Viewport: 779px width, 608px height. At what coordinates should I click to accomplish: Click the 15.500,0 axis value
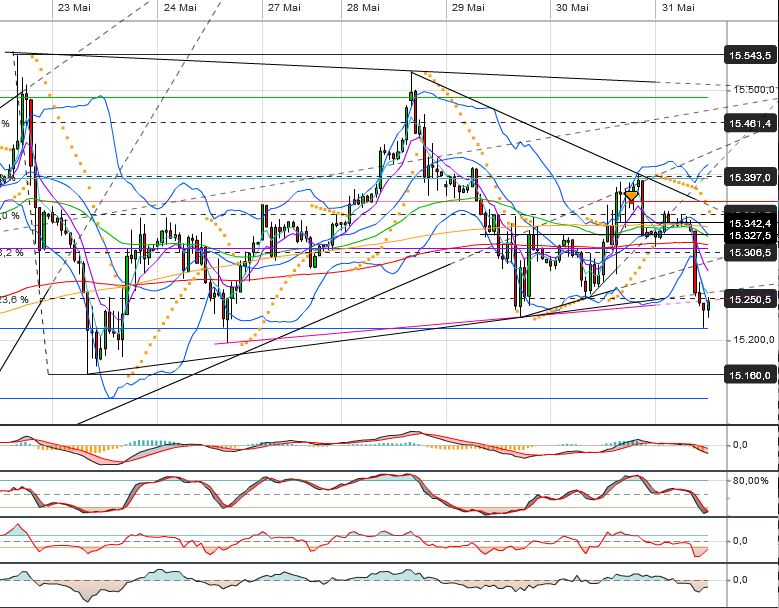pyautogui.click(x=753, y=90)
